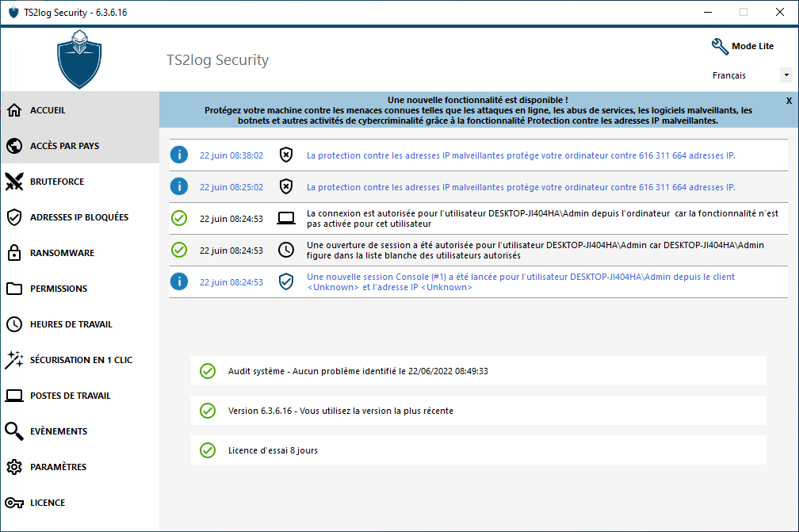Screen dimensions: 799x532
Task: Click the Audit système status row
Action: pyautogui.click(x=479, y=371)
